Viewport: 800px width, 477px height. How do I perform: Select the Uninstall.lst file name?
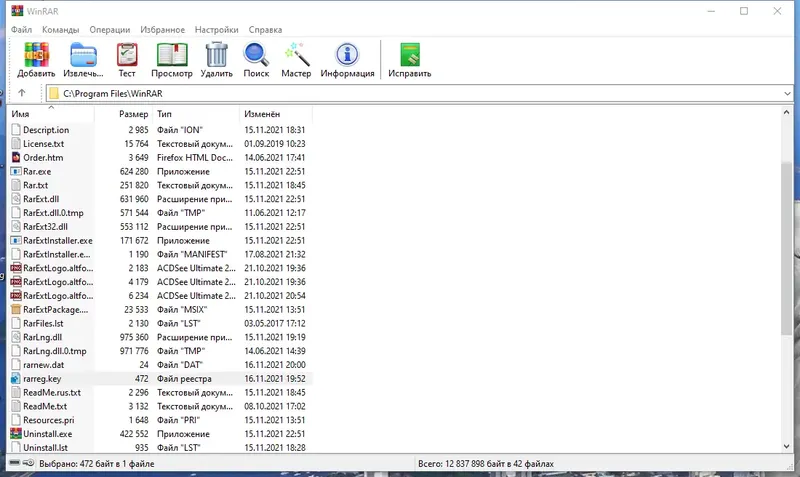(45, 447)
